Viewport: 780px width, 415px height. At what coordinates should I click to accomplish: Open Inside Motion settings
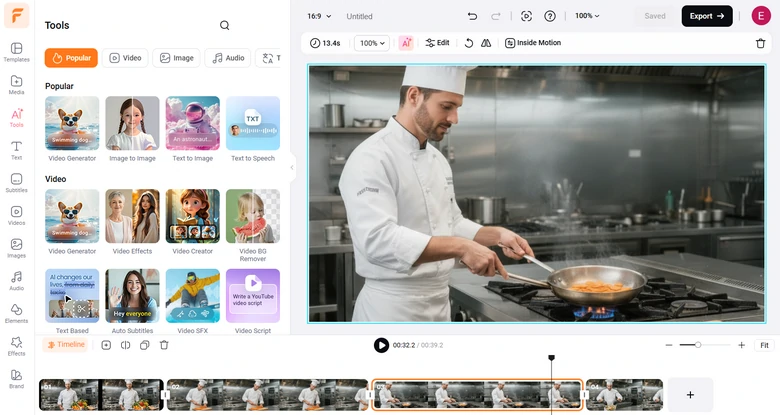(533, 43)
